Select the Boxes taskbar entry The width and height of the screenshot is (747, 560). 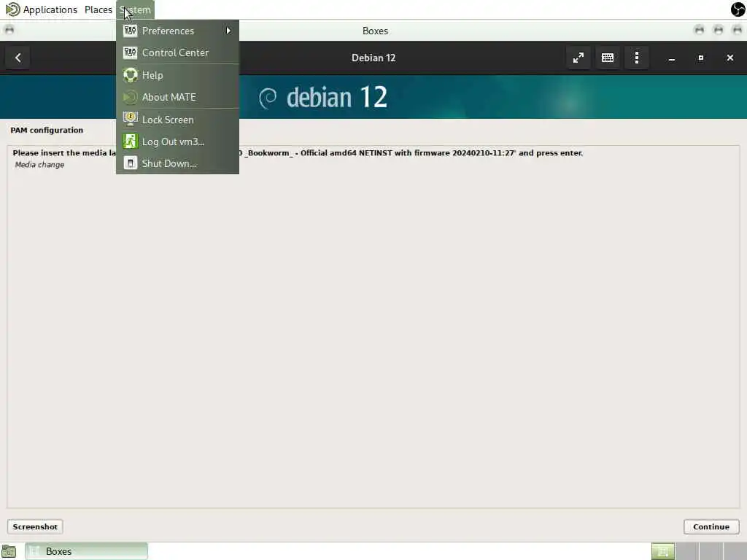[x=86, y=551]
